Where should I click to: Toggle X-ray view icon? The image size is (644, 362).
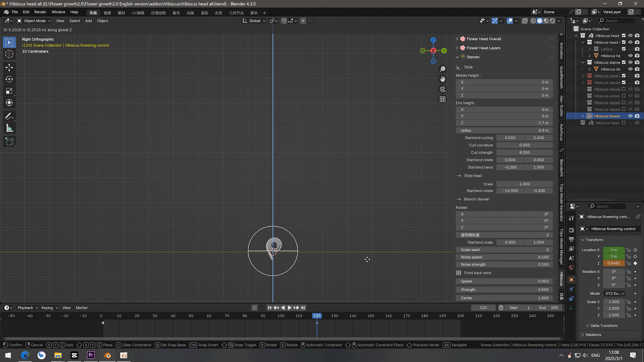525,21
